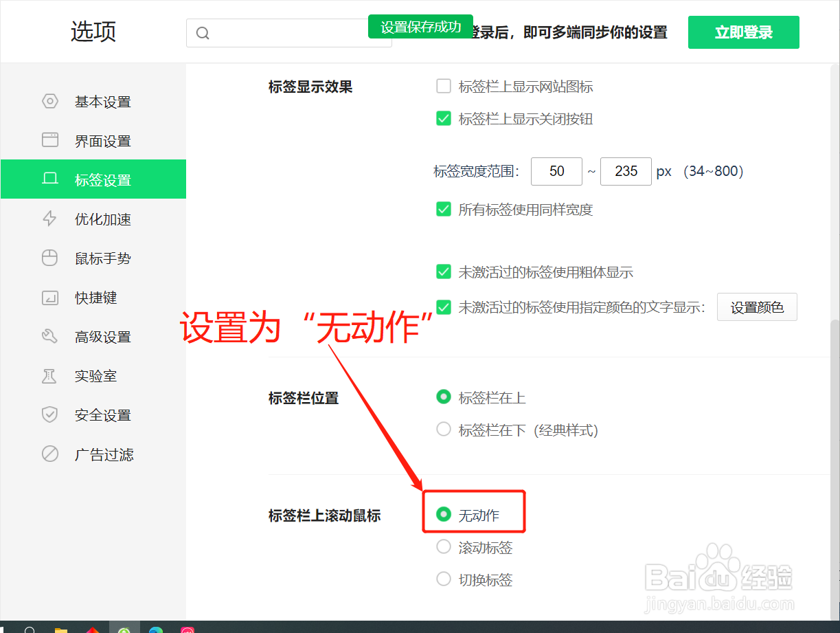Image resolution: width=840 pixels, height=633 pixels.
Task: Click the 立即登录 login button
Action: (743, 32)
